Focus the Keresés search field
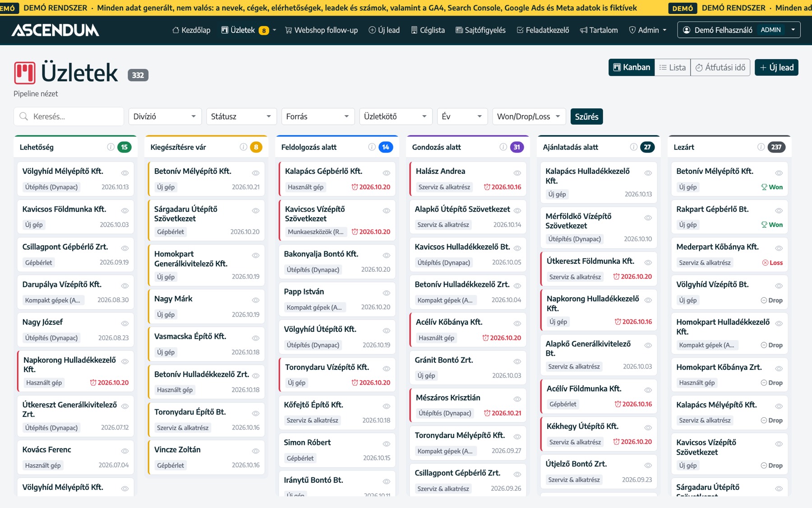Viewport: 812px width, 508px height. coord(69,117)
